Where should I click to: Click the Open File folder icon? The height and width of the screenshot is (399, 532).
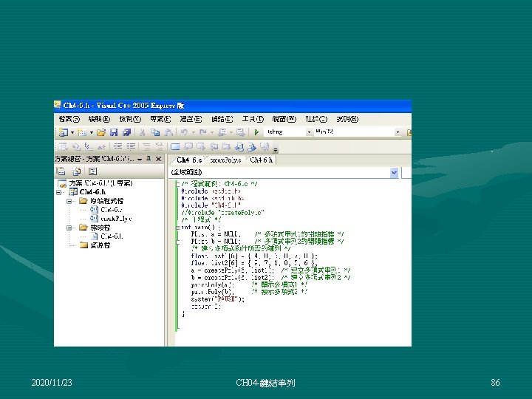101,132
